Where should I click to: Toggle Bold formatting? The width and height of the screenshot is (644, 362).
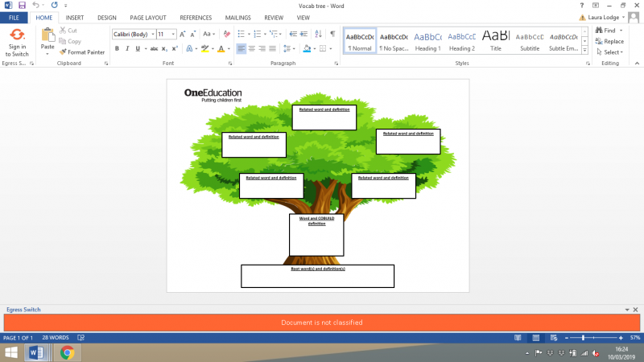117,48
